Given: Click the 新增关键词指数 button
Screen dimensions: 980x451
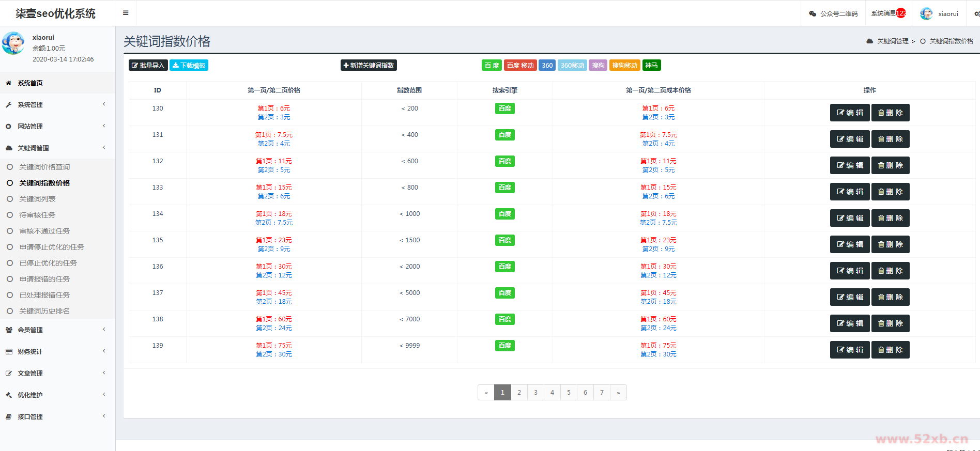Looking at the screenshot, I should click(x=369, y=66).
